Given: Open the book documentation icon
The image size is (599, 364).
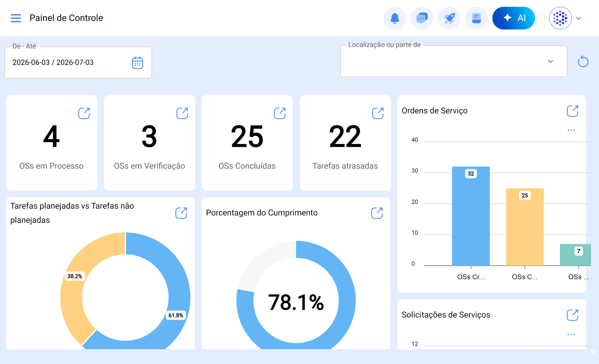Looking at the screenshot, I should click(476, 18).
